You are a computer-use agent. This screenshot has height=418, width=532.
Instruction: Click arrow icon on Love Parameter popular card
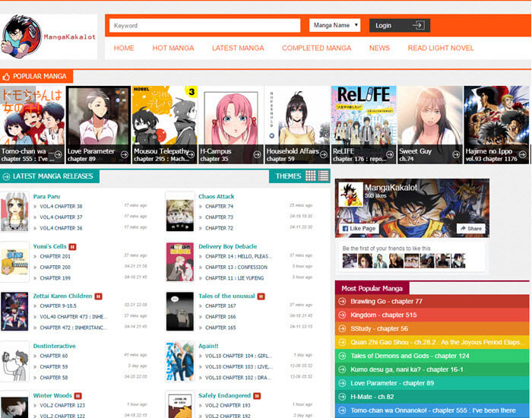[125, 154]
